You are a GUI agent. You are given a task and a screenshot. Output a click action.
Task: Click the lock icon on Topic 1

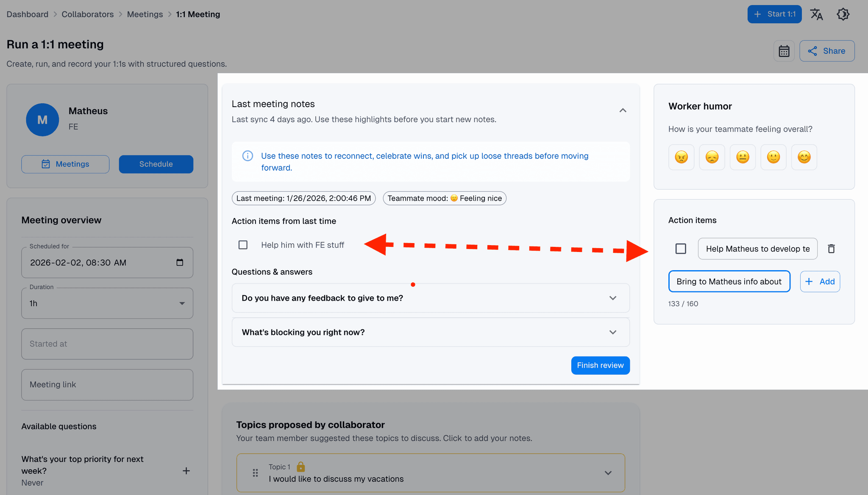301,467
